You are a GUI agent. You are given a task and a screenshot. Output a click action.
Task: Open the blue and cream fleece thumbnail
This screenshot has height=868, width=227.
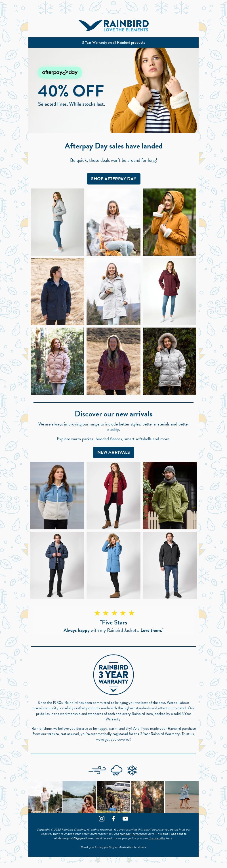point(58,495)
